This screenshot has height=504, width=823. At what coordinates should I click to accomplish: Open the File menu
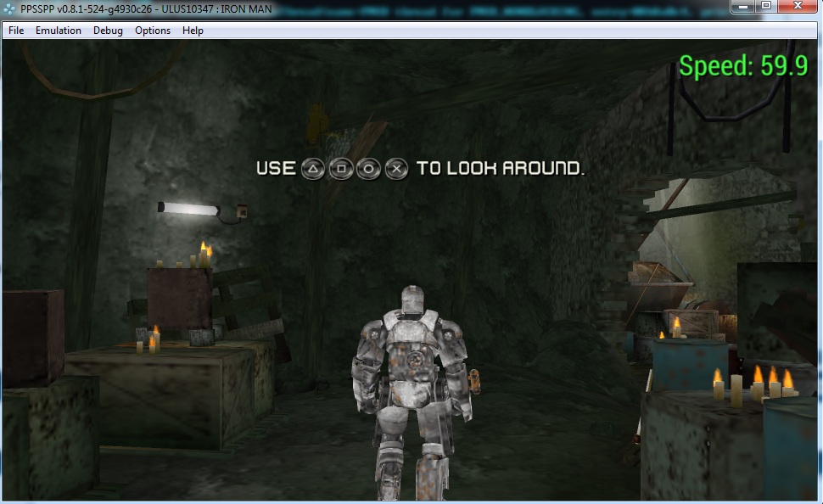click(16, 31)
